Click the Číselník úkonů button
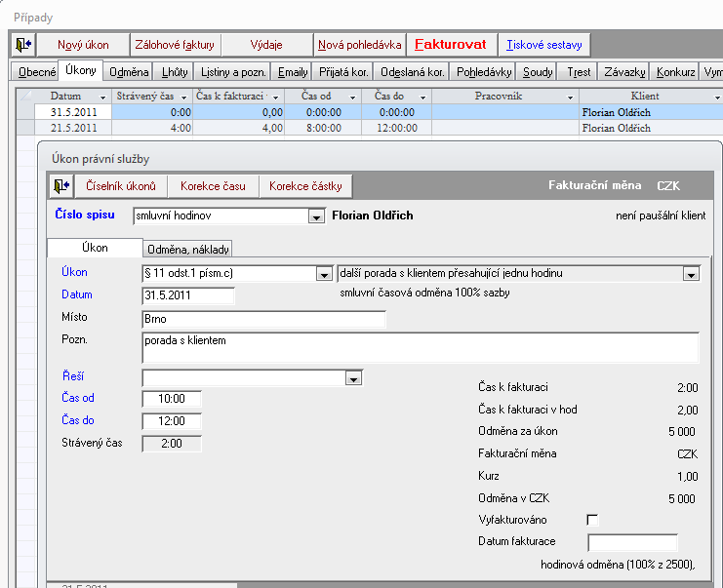Viewport: 723px width, 588px height. (x=120, y=186)
